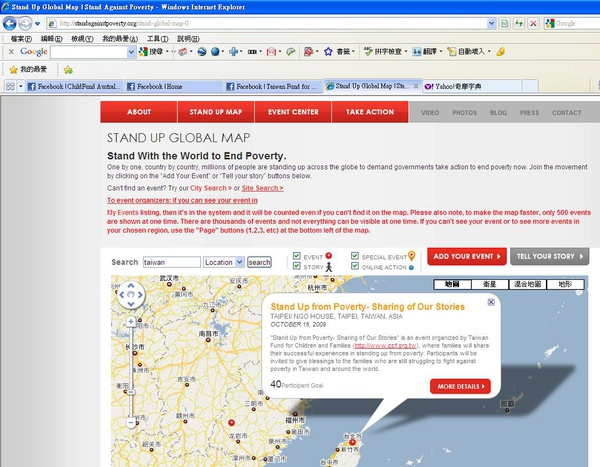Expand the 翻譯 translate dropdown arrow
The width and height of the screenshot is (600, 467).
(441, 51)
